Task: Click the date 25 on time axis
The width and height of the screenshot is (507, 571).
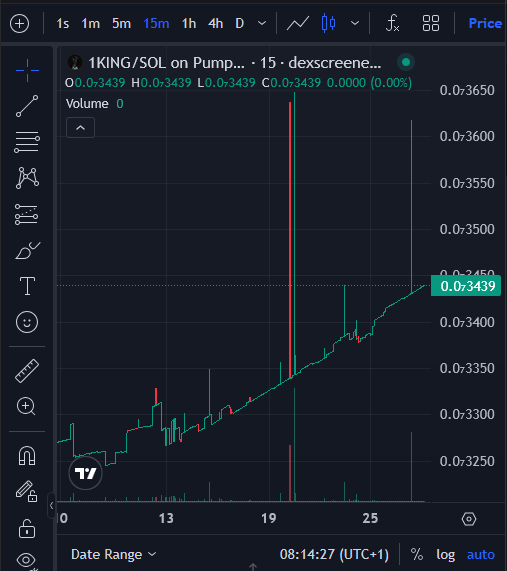Action: 370,519
